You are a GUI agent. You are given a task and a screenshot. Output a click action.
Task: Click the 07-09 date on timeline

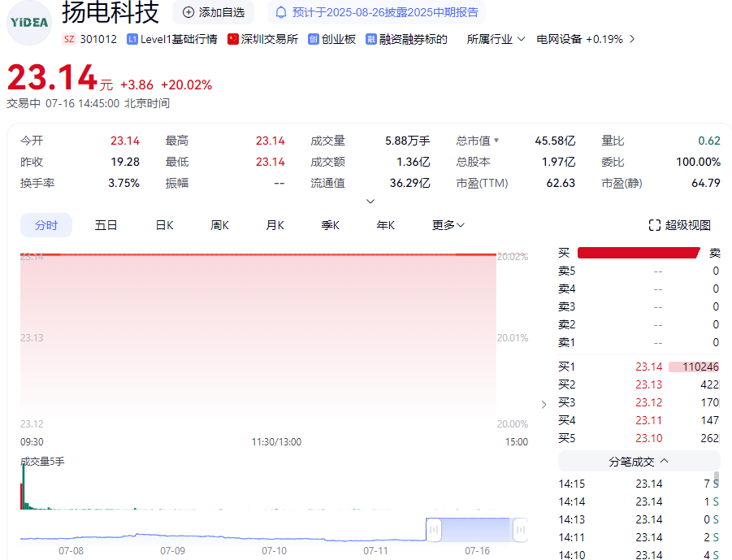pyautogui.click(x=173, y=551)
